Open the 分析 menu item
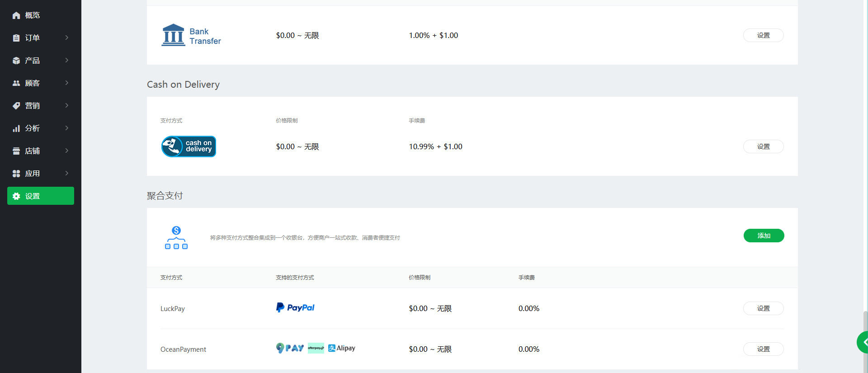This screenshot has height=373, width=868. pyautogui.click(x=33, y=128)
